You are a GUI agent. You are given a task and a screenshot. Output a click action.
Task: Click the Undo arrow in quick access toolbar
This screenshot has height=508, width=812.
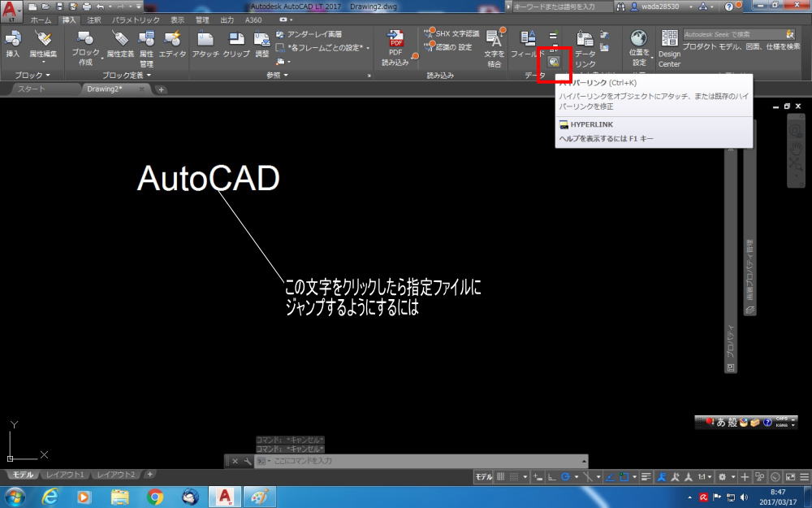click(100, 7)
